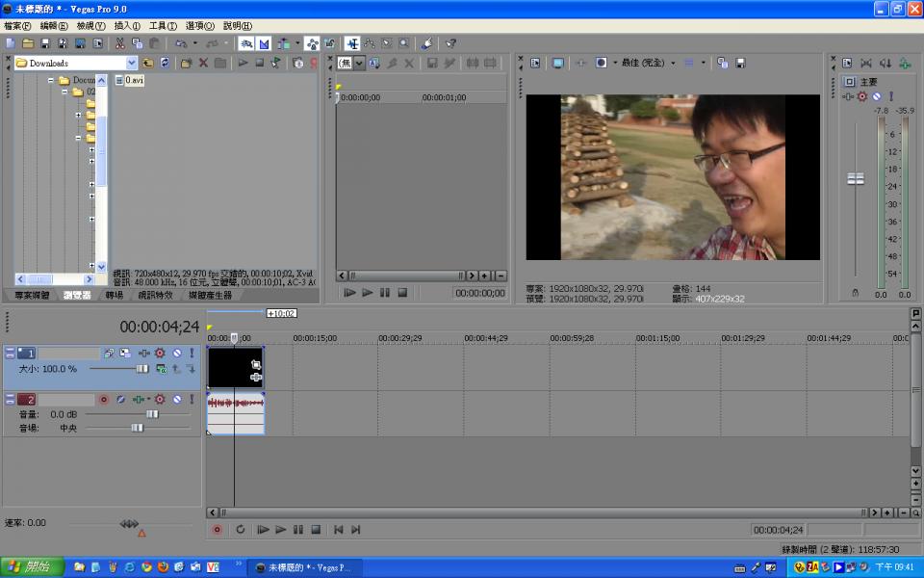The image size is (924, 578).
Task: Open the trimmer (無) history dropdown
Action: click(x=360, y=63)
